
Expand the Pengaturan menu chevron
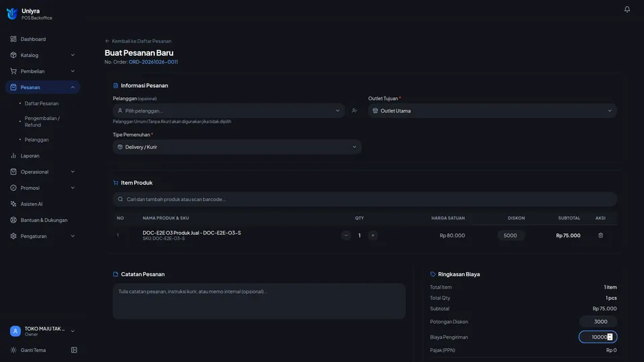coord(72,236)
